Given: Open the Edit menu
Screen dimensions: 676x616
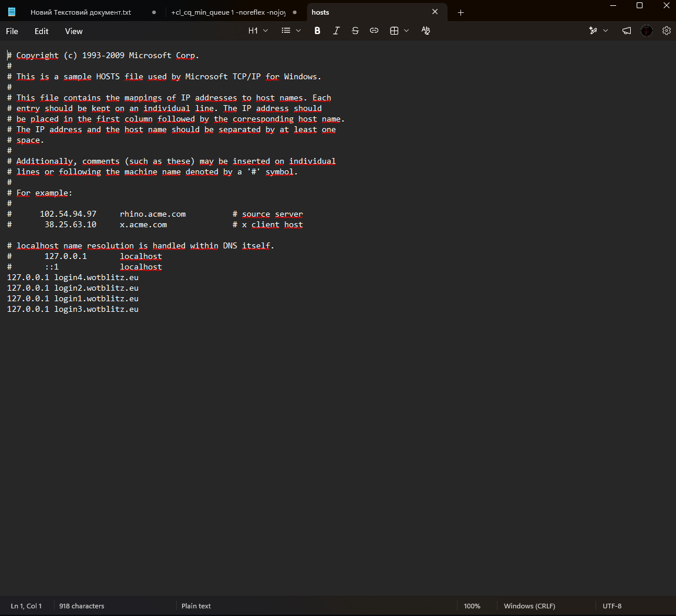Looking at the screenshot, I should click(x=41, y=31).
